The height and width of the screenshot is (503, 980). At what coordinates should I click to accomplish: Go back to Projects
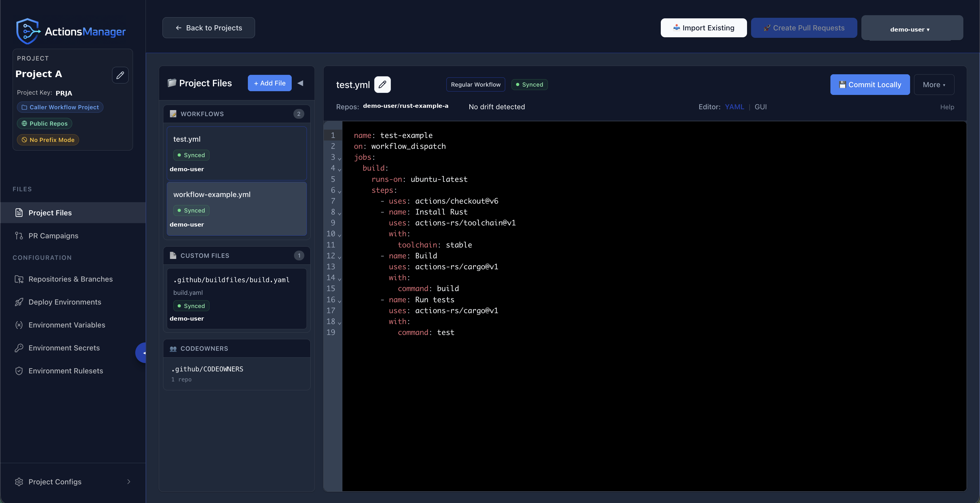coord(209,28)
